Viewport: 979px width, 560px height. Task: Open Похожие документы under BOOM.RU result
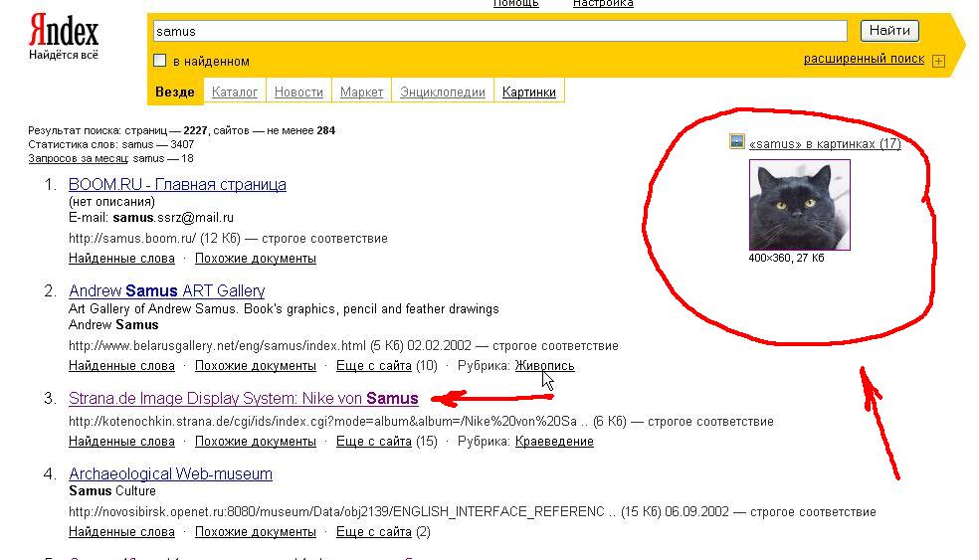tap(256, 259)
